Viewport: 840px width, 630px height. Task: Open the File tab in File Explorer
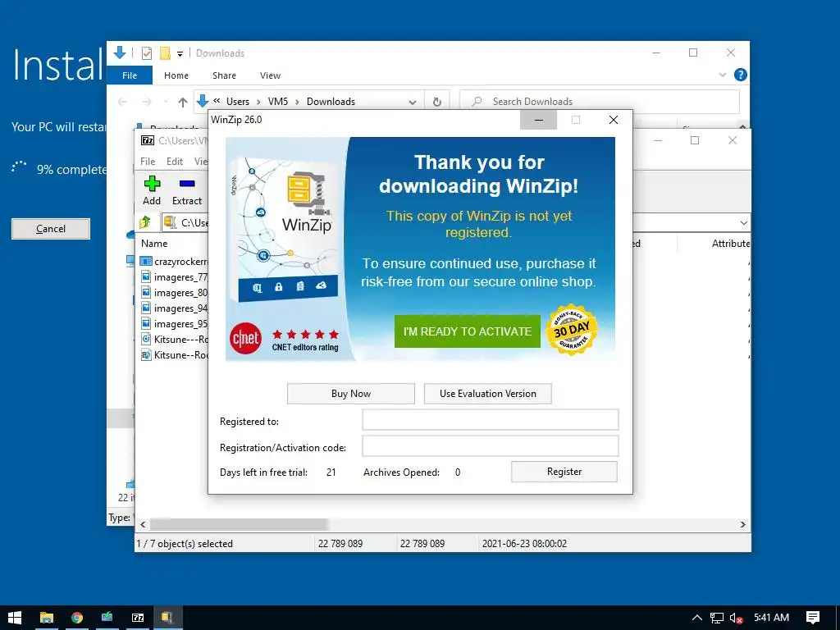[130, 75]
